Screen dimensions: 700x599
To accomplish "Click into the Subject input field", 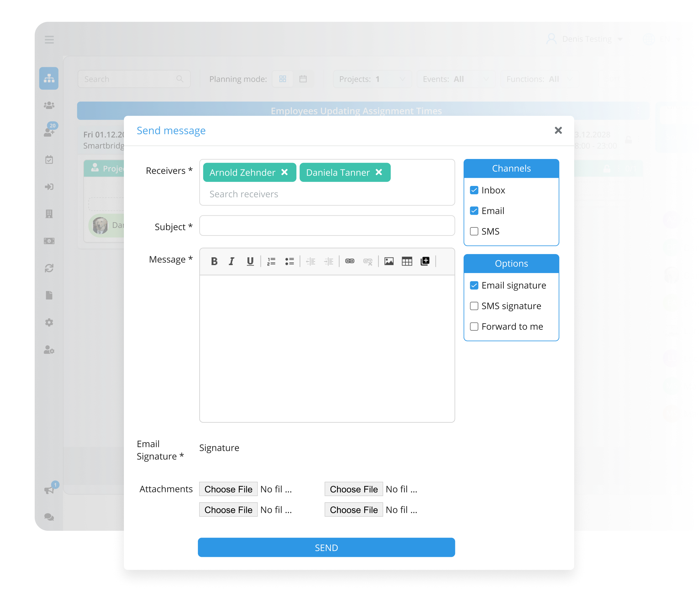I will point(327,226).
